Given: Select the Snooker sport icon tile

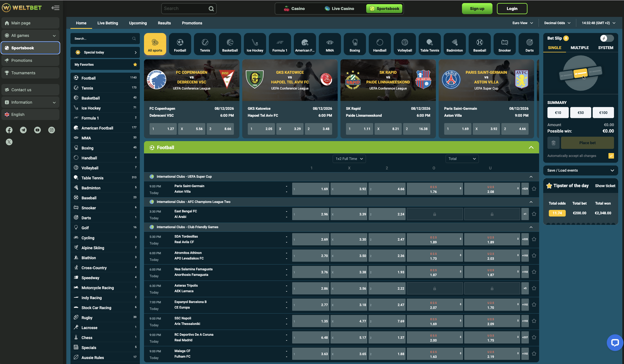Looking at the screenshot, I should 504,44.
